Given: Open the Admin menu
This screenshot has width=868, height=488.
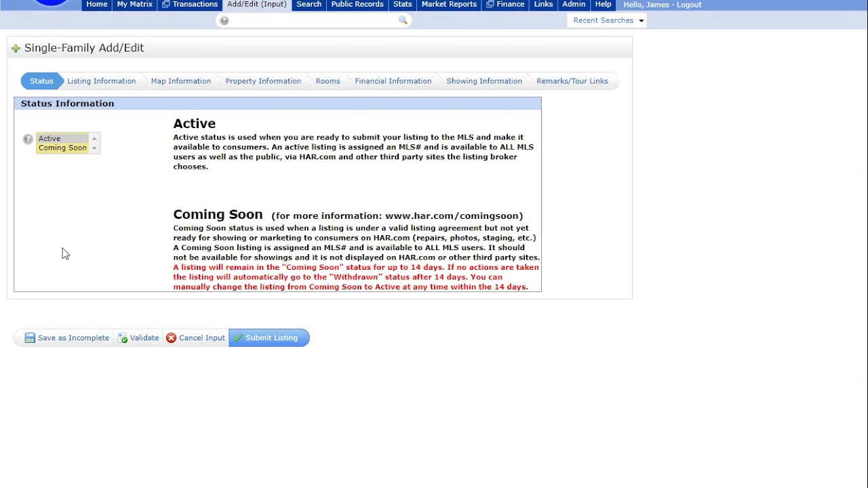Looking at the screenshot, I should pos(574,4).
